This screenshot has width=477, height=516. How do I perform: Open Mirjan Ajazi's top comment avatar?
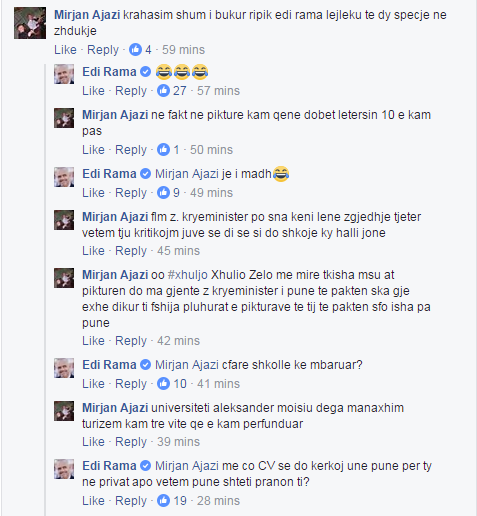30,23
